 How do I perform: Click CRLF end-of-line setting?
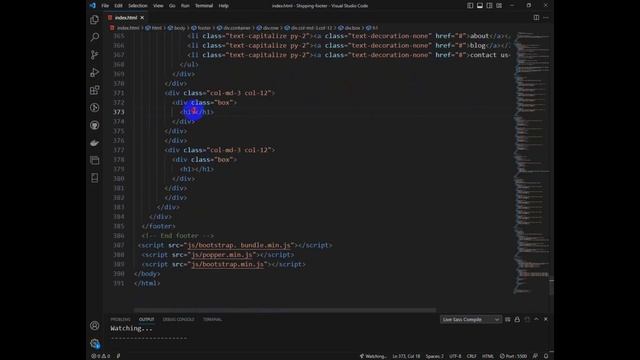click(x=471, y=356)
